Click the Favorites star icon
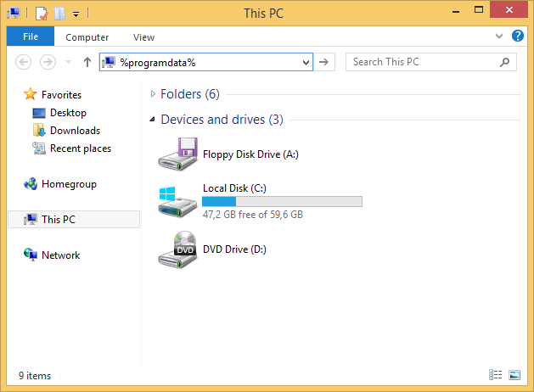 31,94
